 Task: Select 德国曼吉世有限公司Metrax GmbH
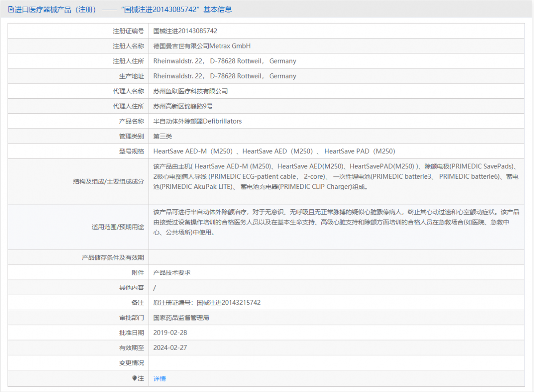202,46
